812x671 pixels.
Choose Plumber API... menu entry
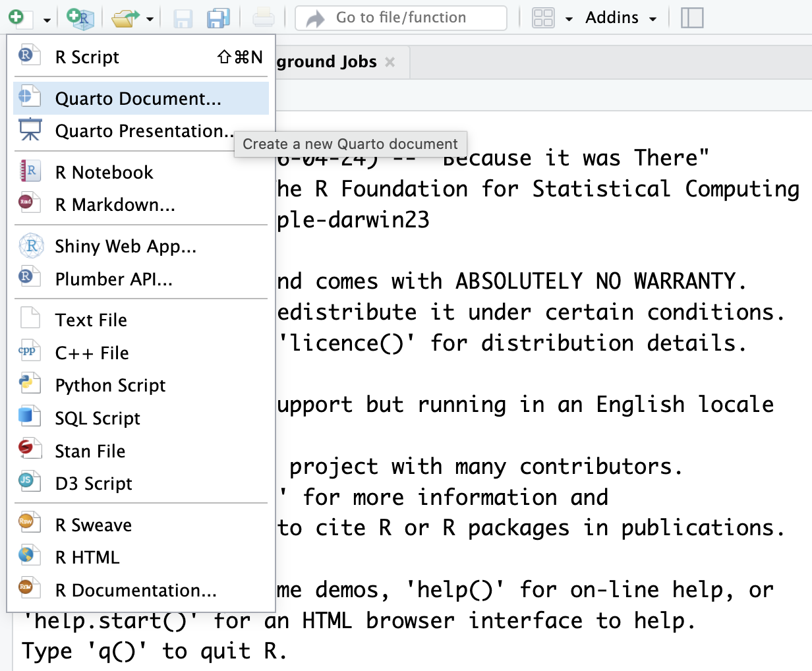click(x=141, y=279)
